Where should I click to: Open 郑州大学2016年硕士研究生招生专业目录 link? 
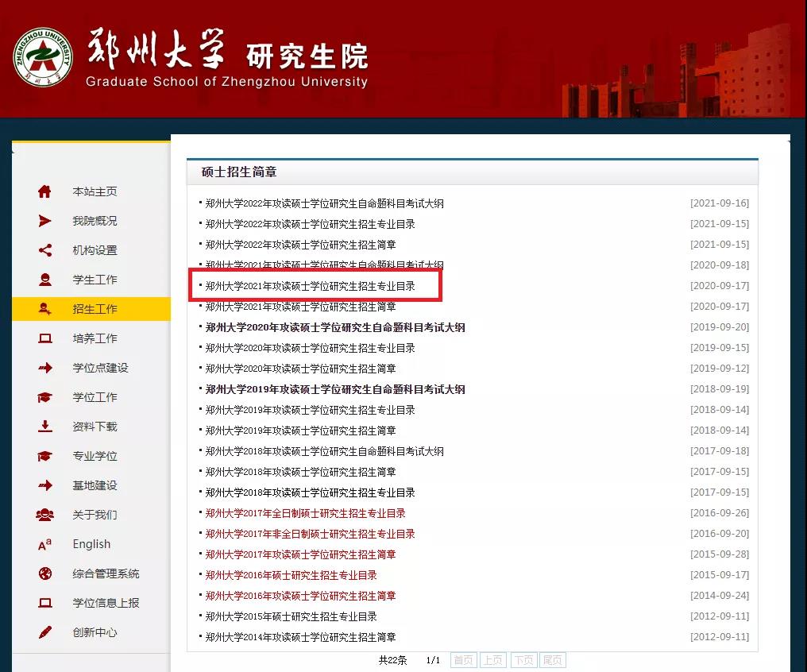(x=291, y=575)
